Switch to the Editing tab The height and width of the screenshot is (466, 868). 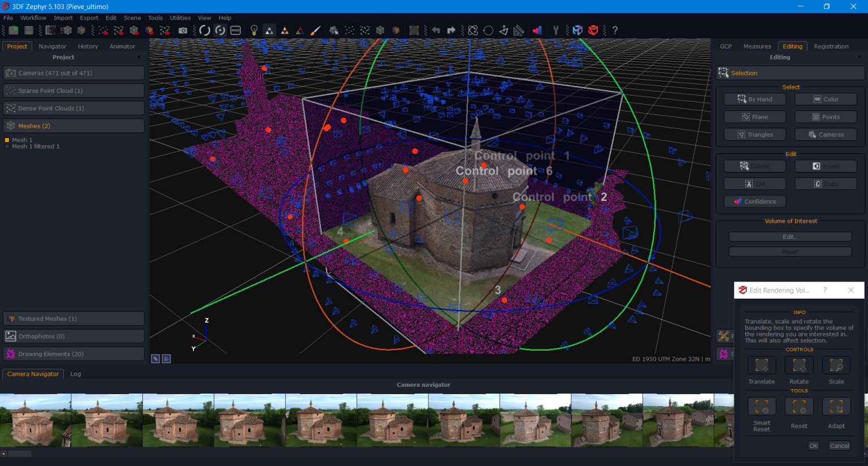tap(792, 46)
